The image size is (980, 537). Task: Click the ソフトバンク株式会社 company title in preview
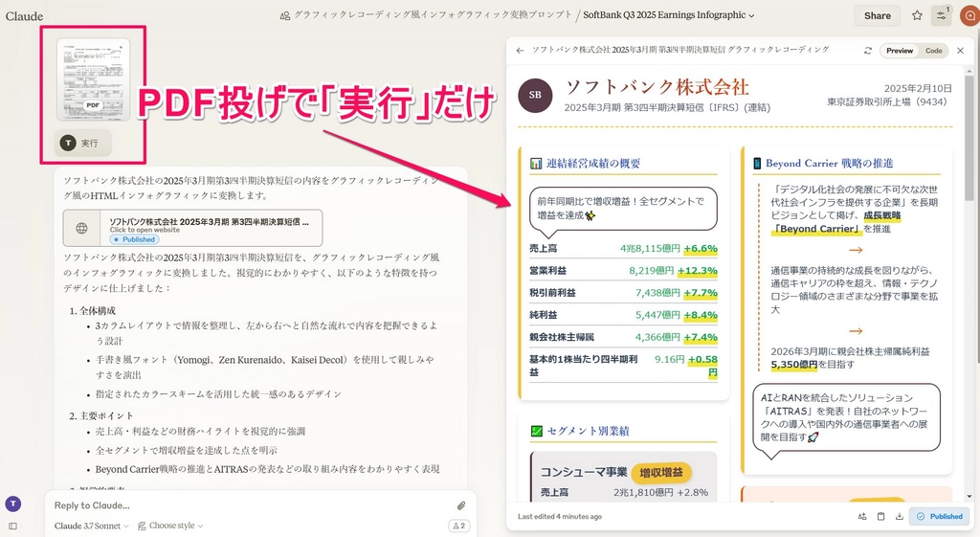tap(657, 87)
